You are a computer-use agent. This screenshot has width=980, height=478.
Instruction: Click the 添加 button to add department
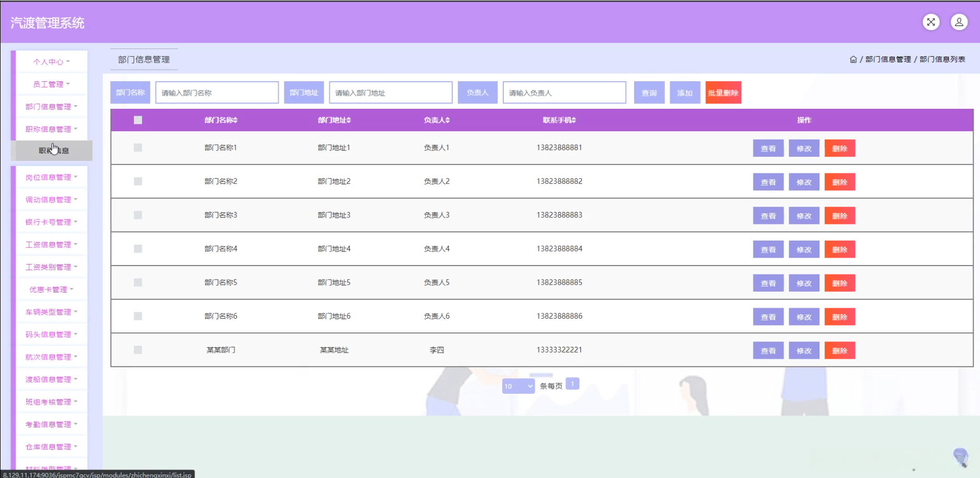pyautogui.click(x=685, y=93)
